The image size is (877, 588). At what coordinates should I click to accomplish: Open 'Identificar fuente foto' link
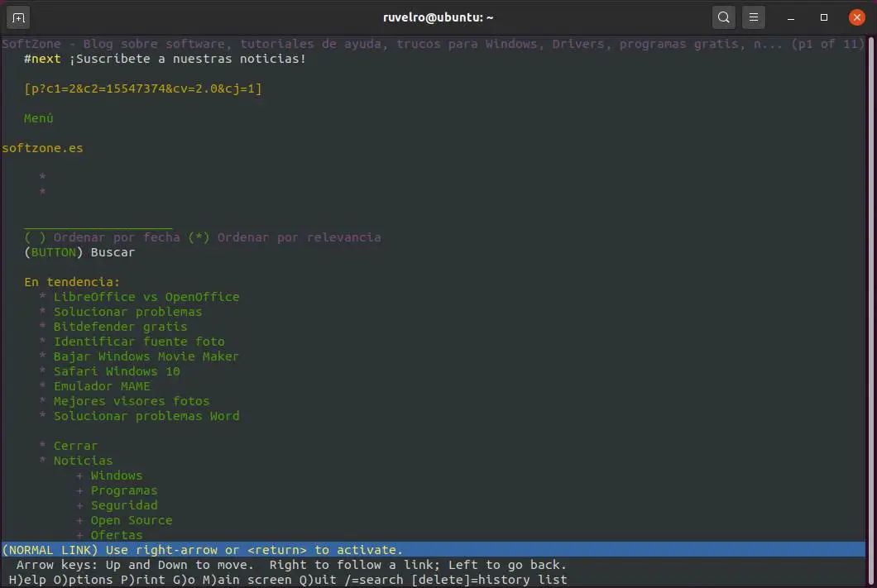tap(139, 342)
